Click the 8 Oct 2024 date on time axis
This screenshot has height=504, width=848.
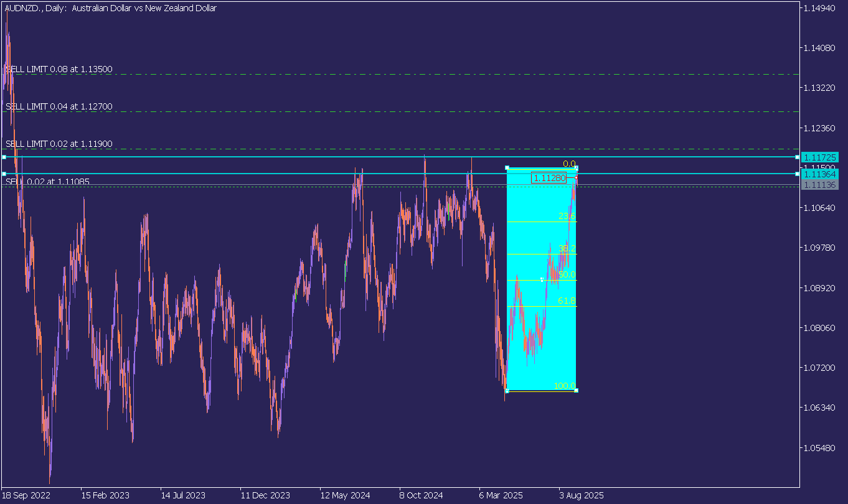[422, 496]
